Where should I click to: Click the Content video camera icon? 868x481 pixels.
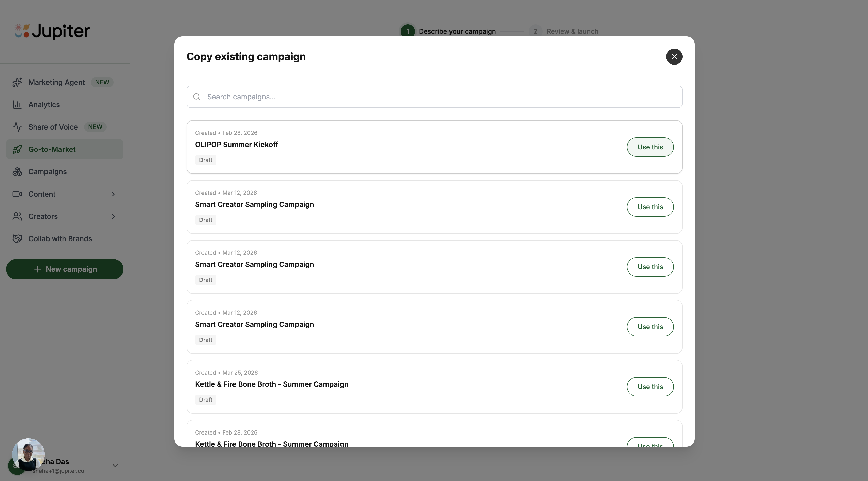pos(17,194)
